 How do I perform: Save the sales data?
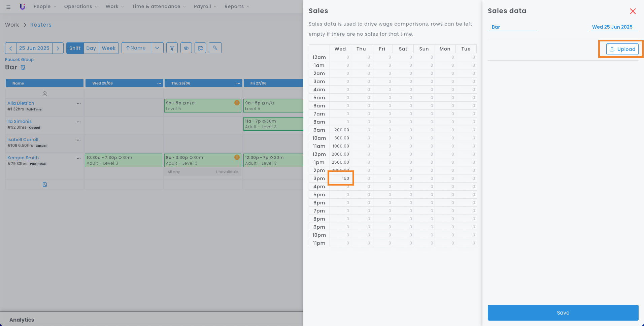pyautogui.click(x=563, y=313)
